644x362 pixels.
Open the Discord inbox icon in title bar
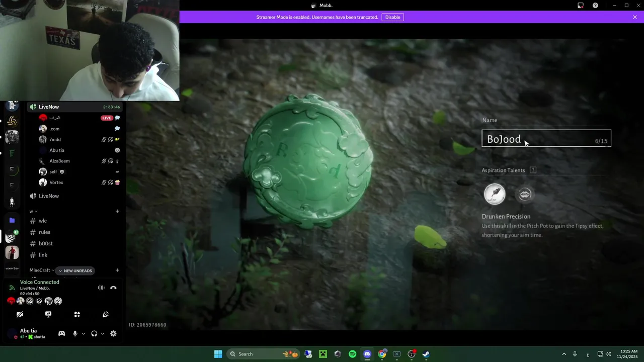580,6
